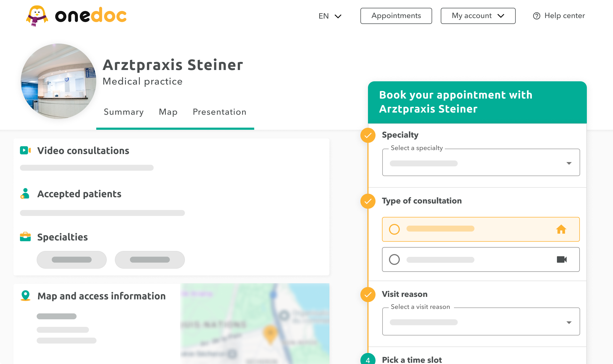Image resolution: width=613 pixels, height=364 pixels.
Task: Click the video camera icon in the second consultation option
Action: (562, 259)
